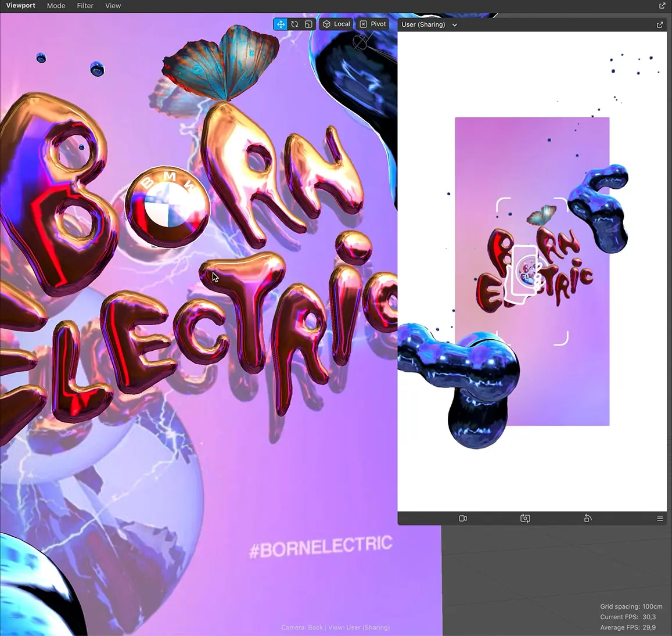
Task: Click the simulator video camera icon
Action: point(463,519)
